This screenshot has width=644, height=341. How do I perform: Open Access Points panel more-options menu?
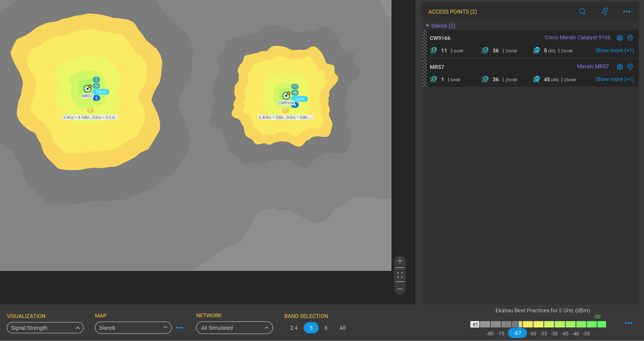[x=627, y=12]
